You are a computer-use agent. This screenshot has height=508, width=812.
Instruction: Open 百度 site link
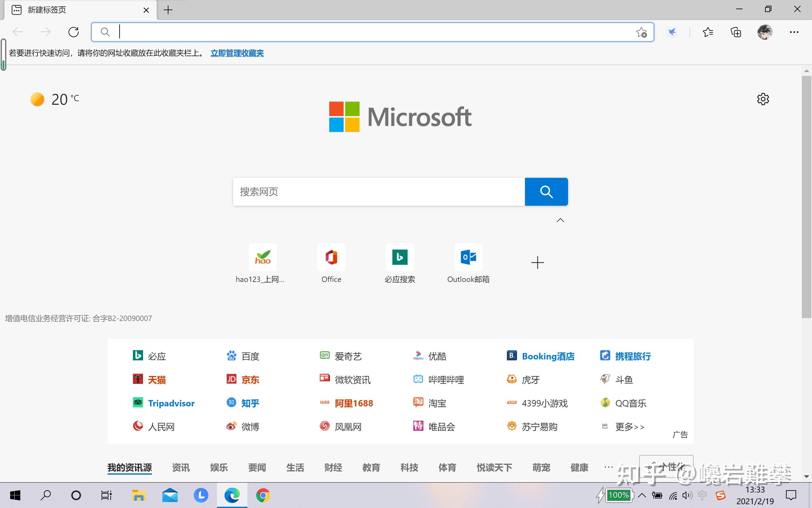[x=243, y=356]
